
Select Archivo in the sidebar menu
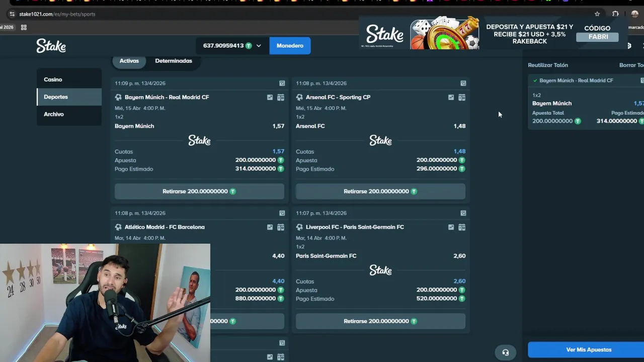pyautogui.click(x=69, y=114)
